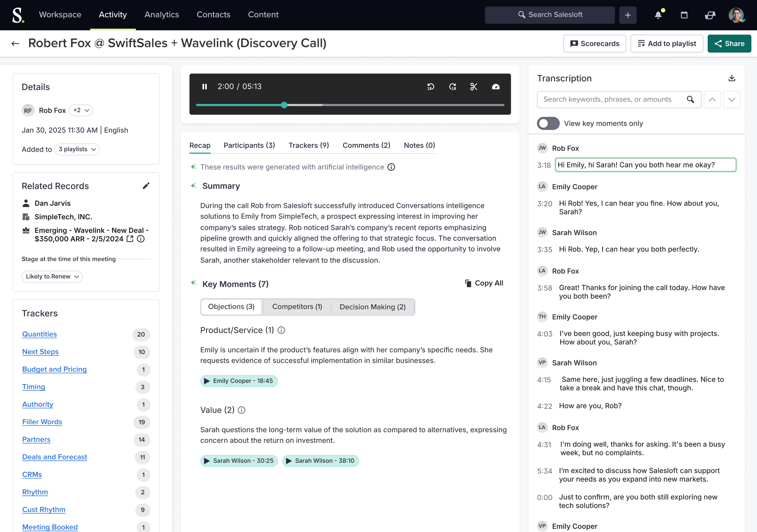This screenshot has height=532, width=757.
Task: Rewind the recording 10 seconds
Action: (431, 87)
